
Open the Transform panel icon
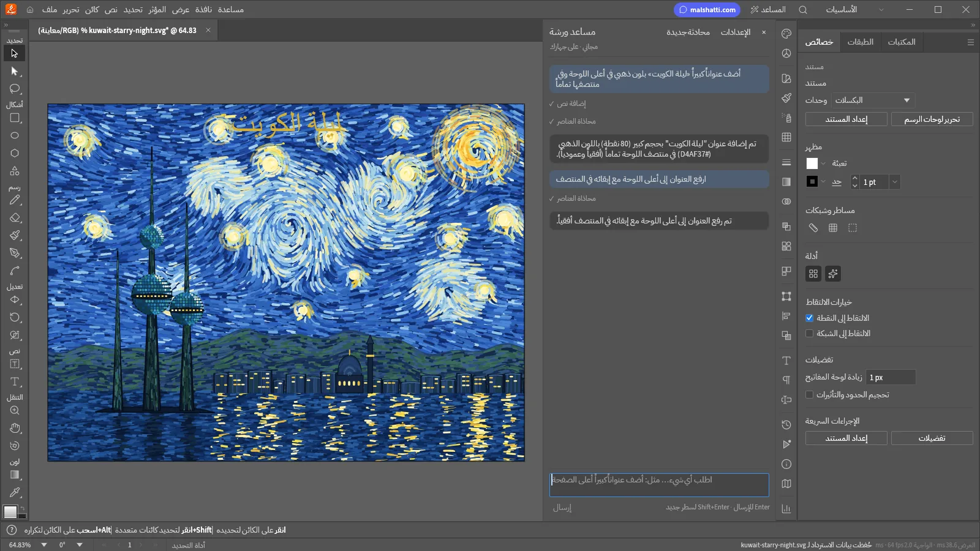tap(786, 296)
